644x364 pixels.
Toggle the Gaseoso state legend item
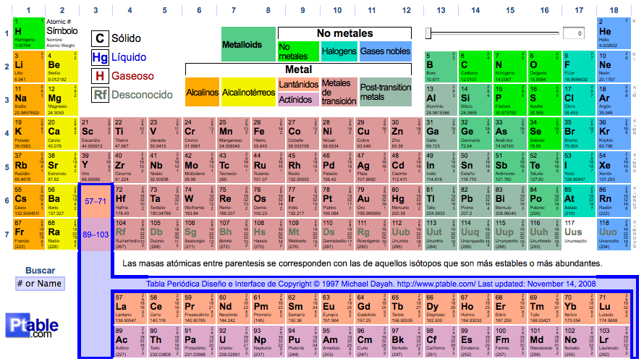[x=119, y=76]
